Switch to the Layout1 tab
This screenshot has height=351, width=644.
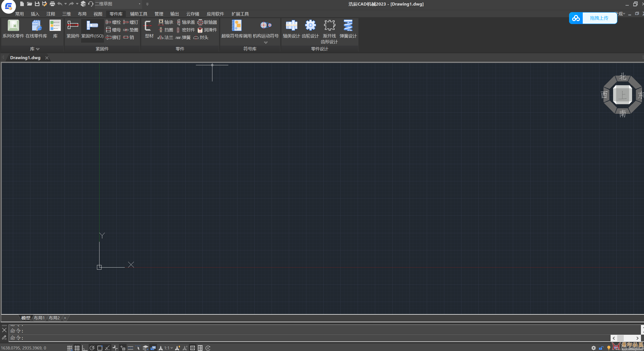tap(39, 318)
